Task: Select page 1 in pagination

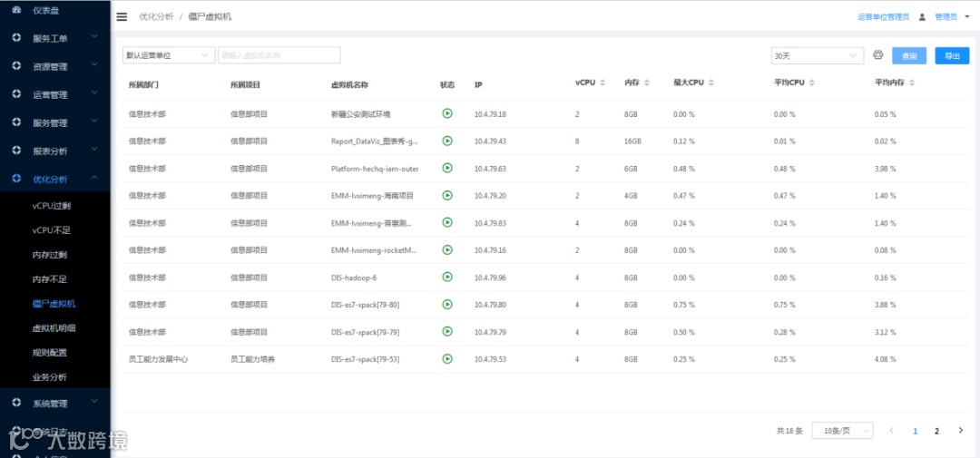Action: [916, 431]
